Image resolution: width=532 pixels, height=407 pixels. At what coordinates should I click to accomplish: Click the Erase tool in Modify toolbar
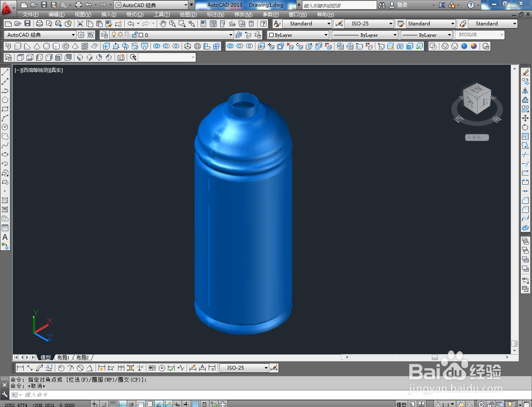click(x=525, y=72)
